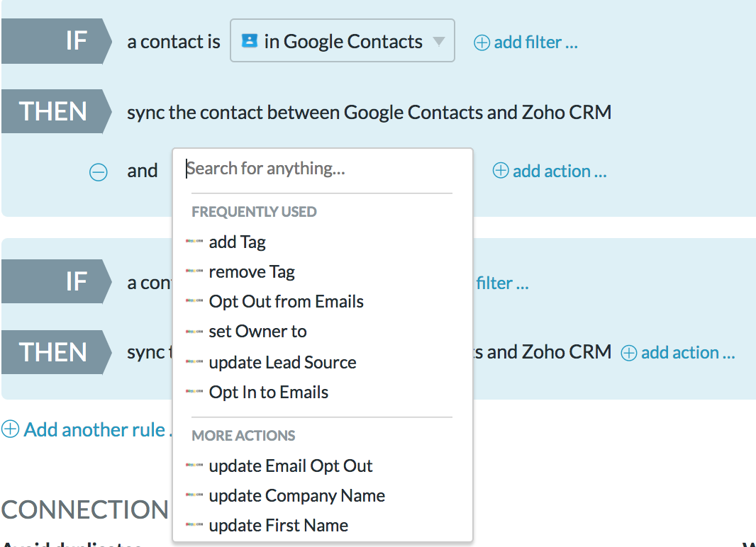The image size is (756, 547).
Task: Select 'remove Tag' action
Action: tap(252, 271)
